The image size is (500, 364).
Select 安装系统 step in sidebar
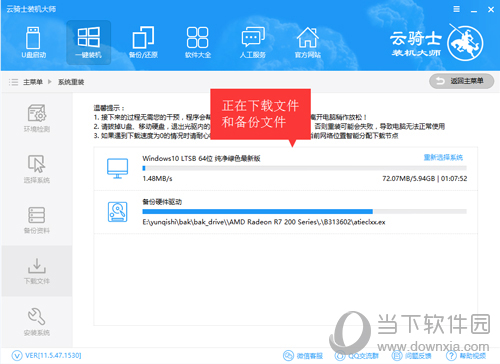click(x=37, y=322)
